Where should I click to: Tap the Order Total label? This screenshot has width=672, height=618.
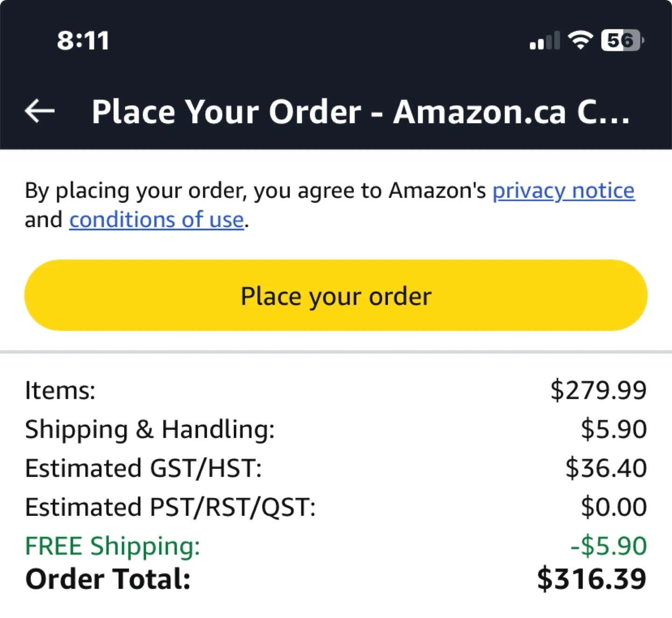(x=108, y=579)
